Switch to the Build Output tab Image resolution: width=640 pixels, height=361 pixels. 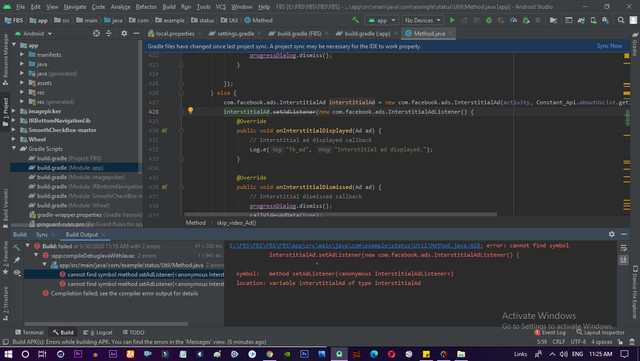[82, 234]
